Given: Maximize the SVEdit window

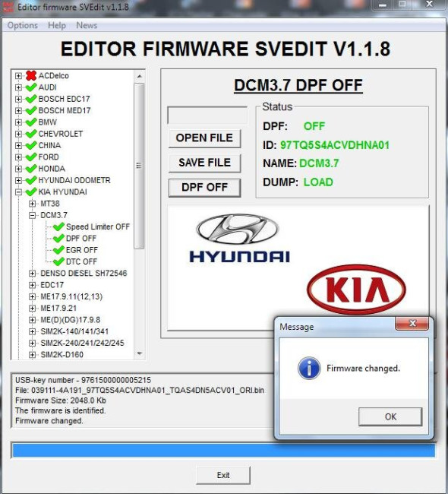Looking at the screenshot, I should pyautogui.click(x=402, y=5).
